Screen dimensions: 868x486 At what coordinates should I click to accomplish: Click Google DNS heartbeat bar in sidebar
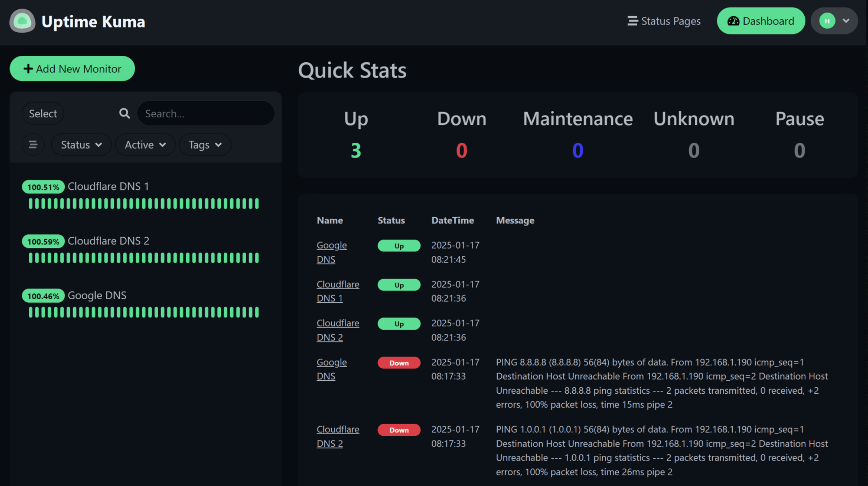tap(144, 312)
